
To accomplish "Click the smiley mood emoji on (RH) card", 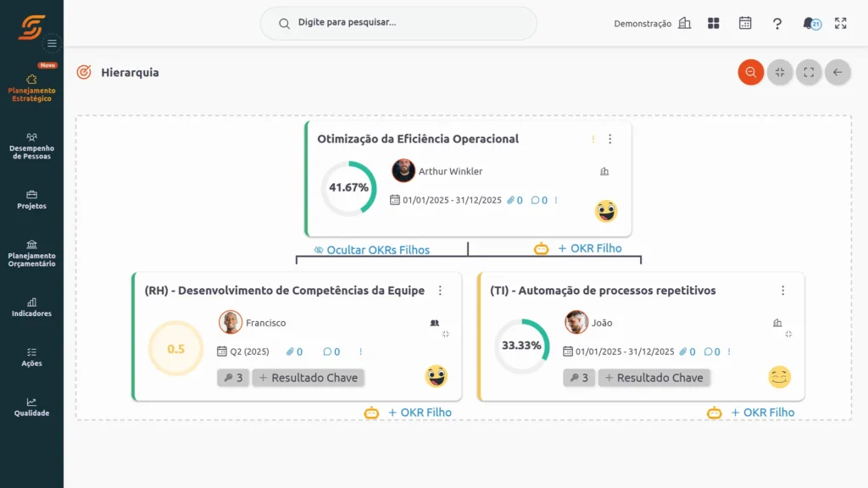I will (x=437, y=376).
